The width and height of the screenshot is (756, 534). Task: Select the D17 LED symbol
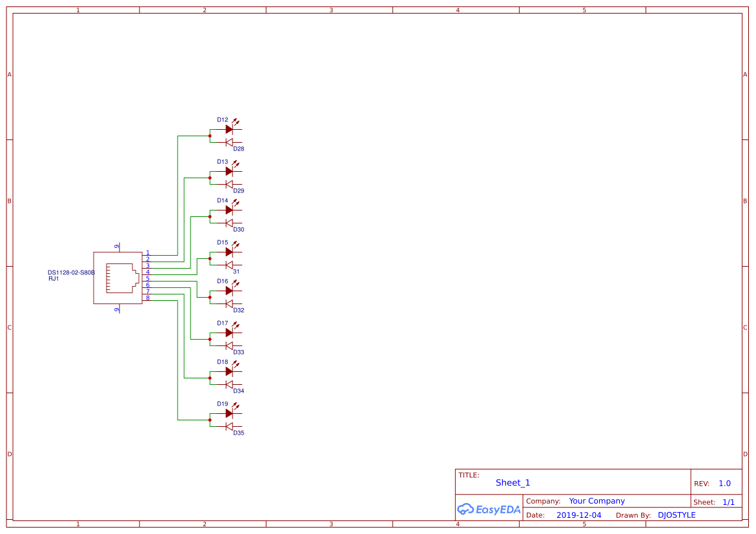[229, 333]
